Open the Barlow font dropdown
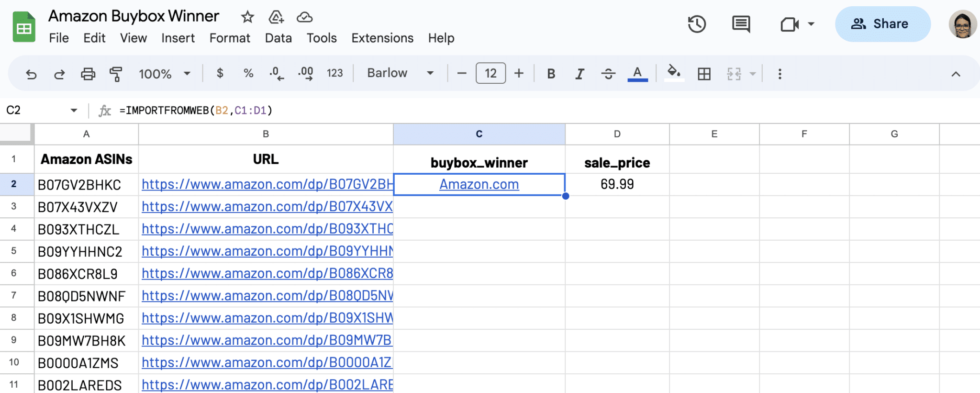The image size is (980, 393). (401, 73)
